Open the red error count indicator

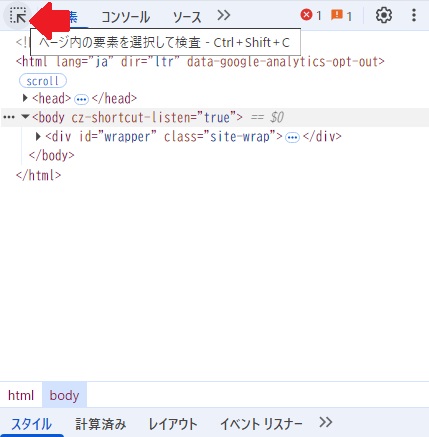[311, 15]
